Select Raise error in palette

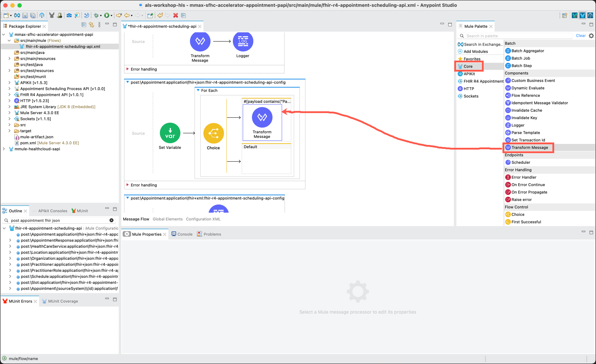click(519, 200)
